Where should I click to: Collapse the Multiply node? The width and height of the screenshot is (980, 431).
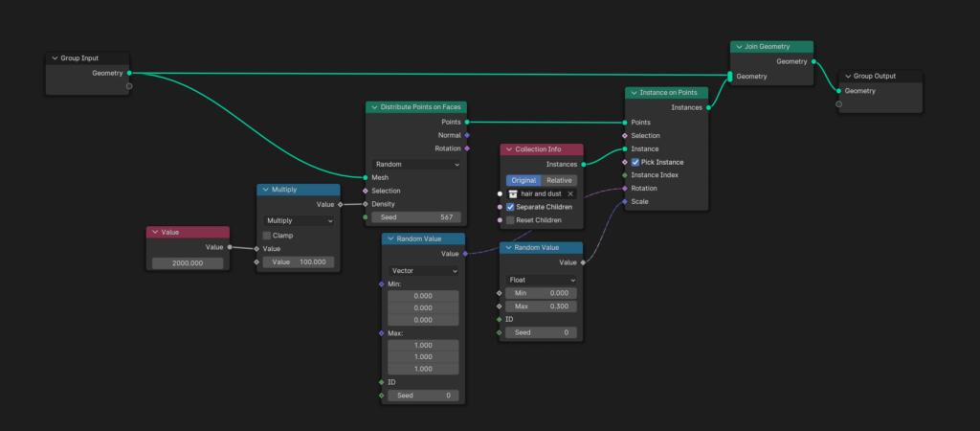[266, 190]
